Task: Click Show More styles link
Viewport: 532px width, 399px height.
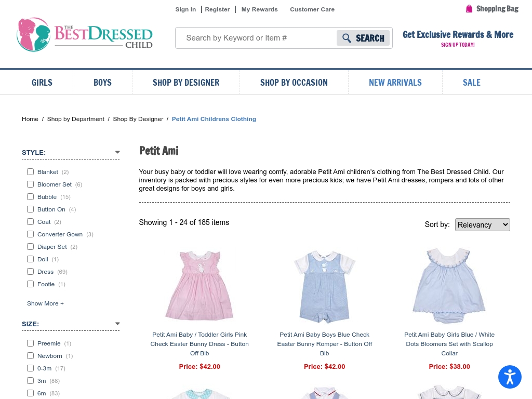Action: (45, 303)
